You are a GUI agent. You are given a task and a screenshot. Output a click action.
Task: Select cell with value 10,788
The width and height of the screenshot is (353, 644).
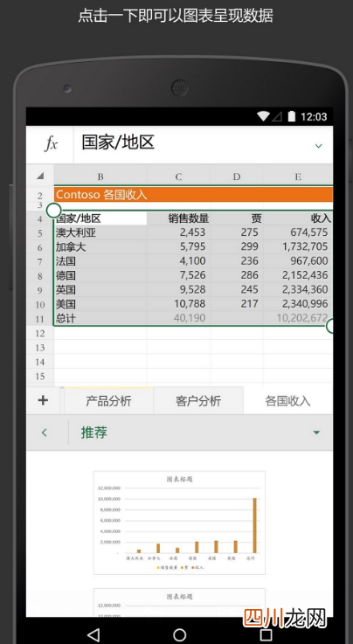click(178, 304)
